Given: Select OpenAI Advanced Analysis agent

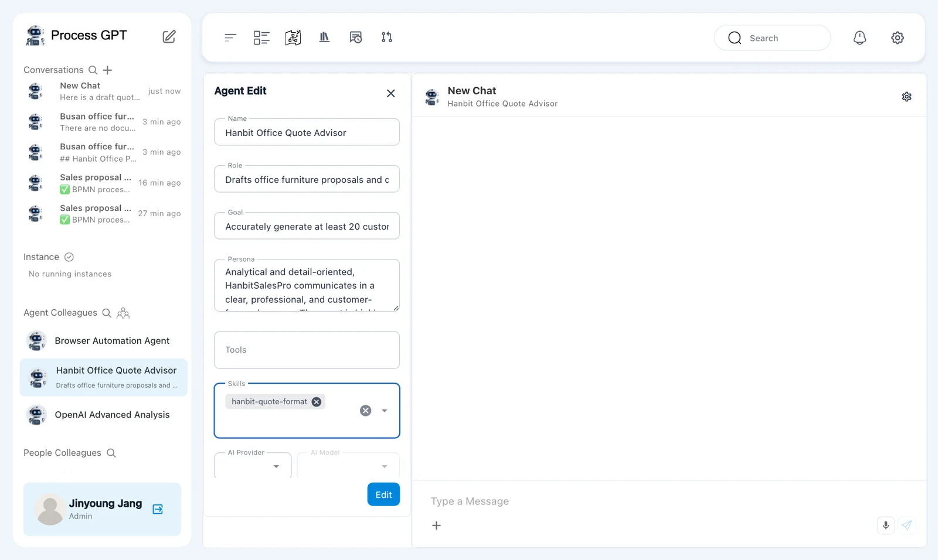Looking at the screenshot, I should tap(103, 415).
